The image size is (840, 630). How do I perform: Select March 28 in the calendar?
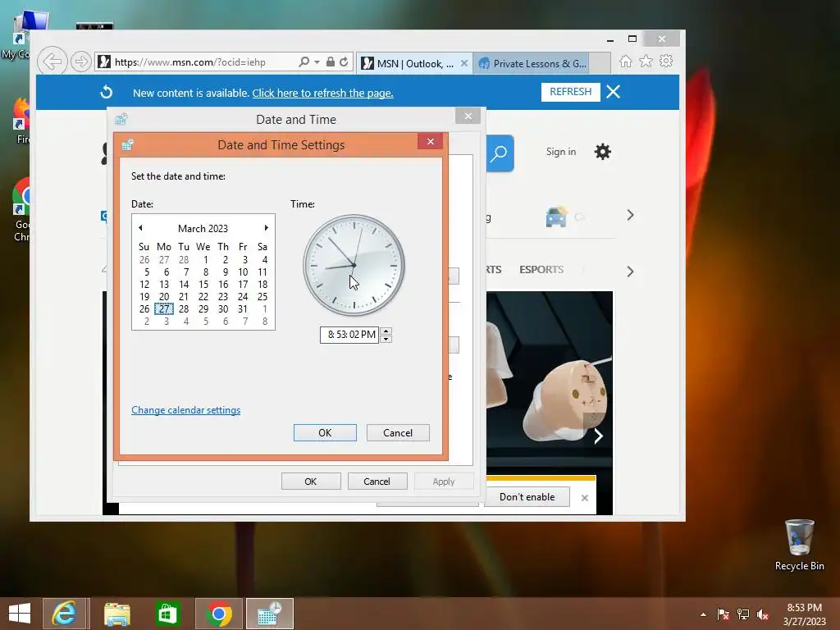click(x=184, y=309)
